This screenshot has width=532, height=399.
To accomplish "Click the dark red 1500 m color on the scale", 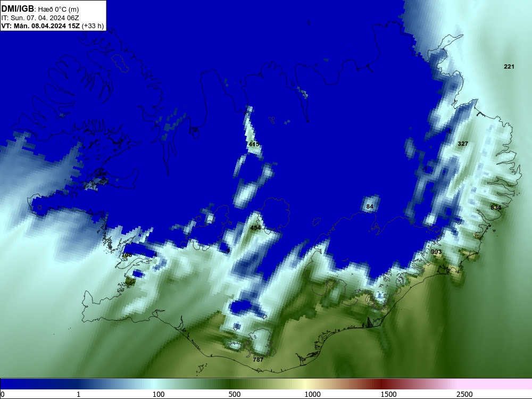I will tap(383, 384).
